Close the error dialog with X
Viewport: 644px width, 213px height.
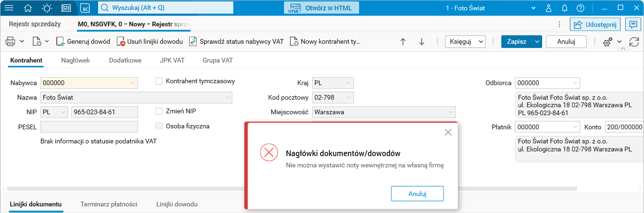[448, 133]
